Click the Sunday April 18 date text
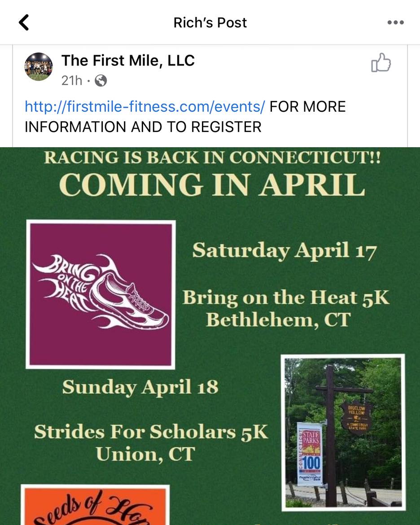Viewport: 420px width, 525px height. click(x=140, y=387)
